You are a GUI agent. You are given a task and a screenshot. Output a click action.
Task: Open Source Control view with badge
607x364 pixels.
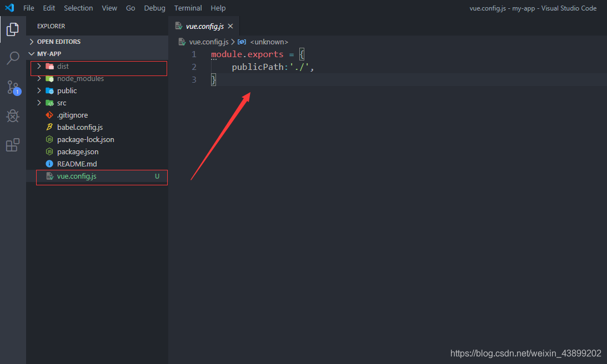13,88
